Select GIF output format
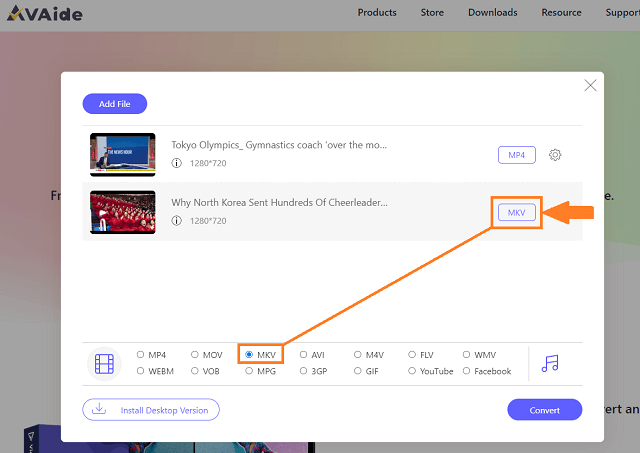Image resolution: width=640 pixels, height=453 pixels. point(358,371)
